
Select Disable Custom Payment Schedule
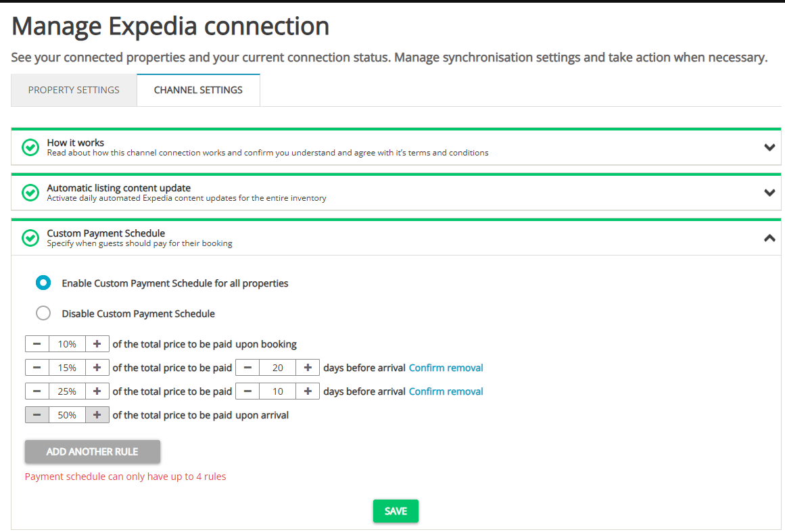(43, 312)
